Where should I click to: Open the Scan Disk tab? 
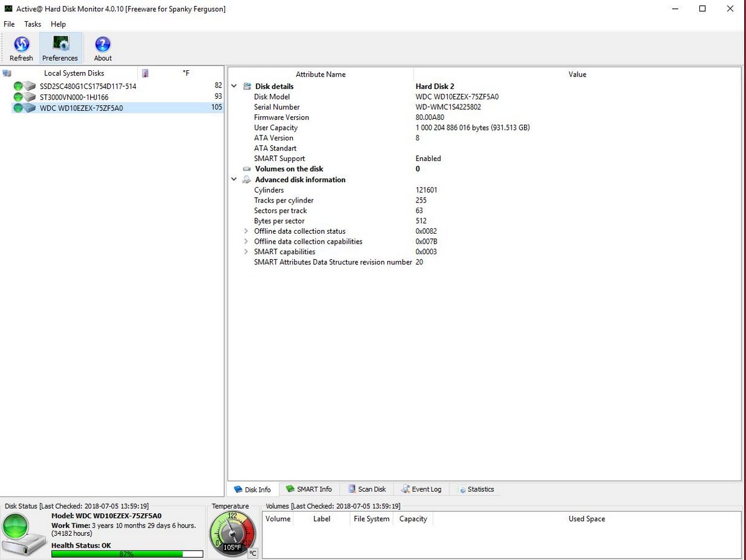pos(367,489)
